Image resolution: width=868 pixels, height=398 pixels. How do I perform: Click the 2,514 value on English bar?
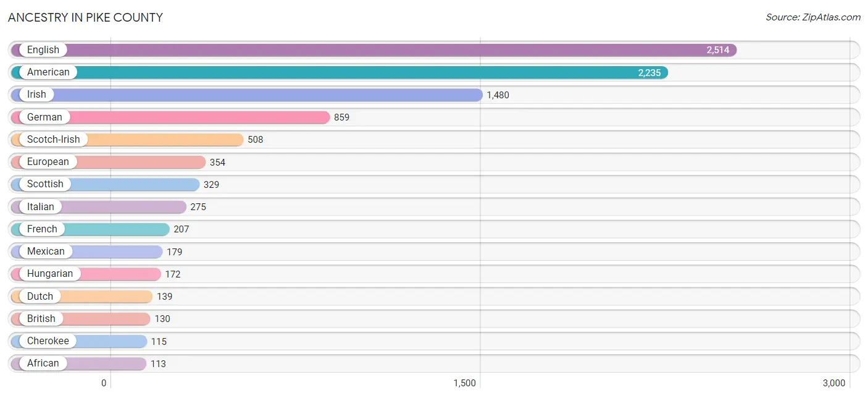[x=718, y=51]
